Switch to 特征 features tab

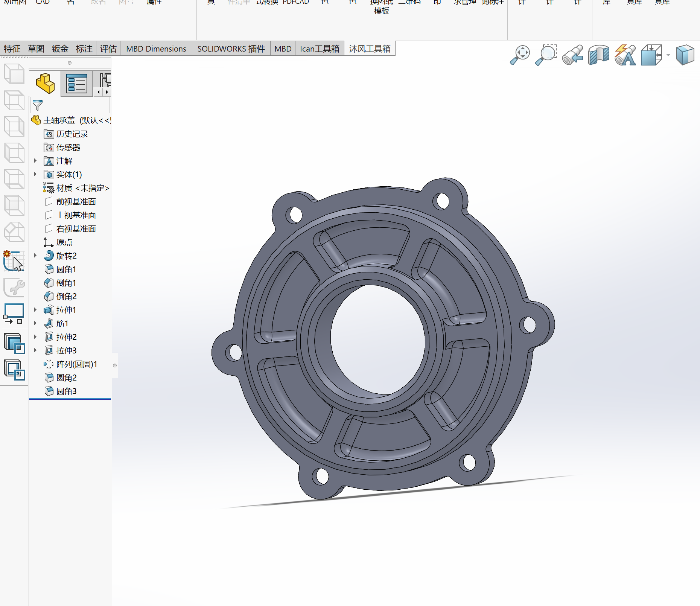pyautogui.click(x=12, y=49)
